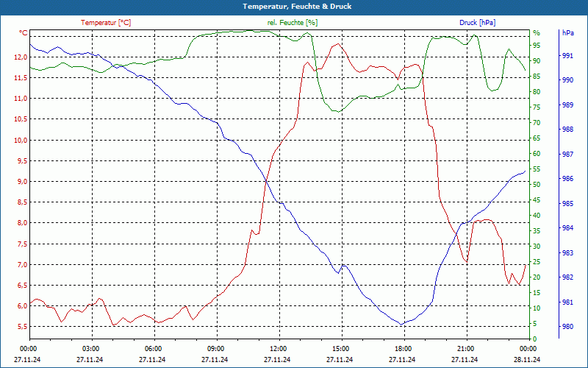Click temperature axis value '10,5'
588x368 pixels.
click(21, 119)
